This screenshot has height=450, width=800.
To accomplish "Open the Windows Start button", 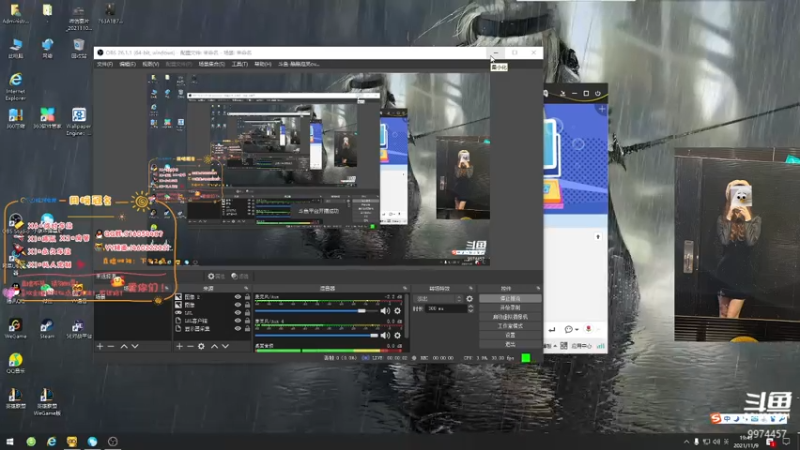I will click(x=10, y=442).
